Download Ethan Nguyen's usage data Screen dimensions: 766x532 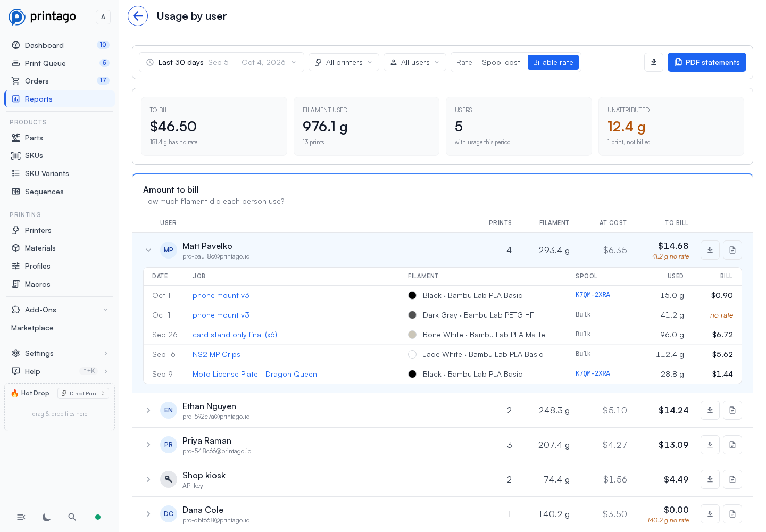pos(710,410)
